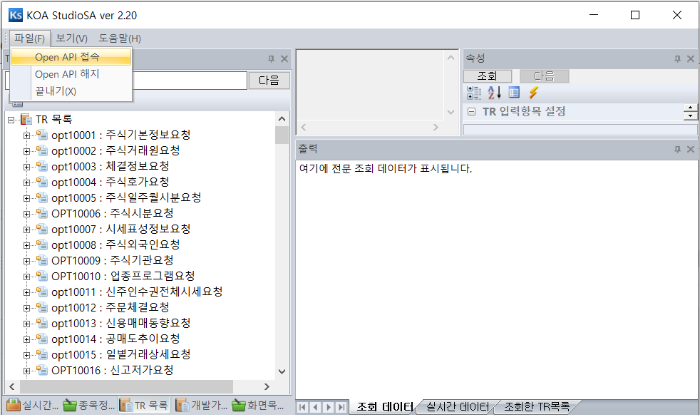Click the 조회 button in properties panel
Screen dimensions: 700x415
pos(487,76)
